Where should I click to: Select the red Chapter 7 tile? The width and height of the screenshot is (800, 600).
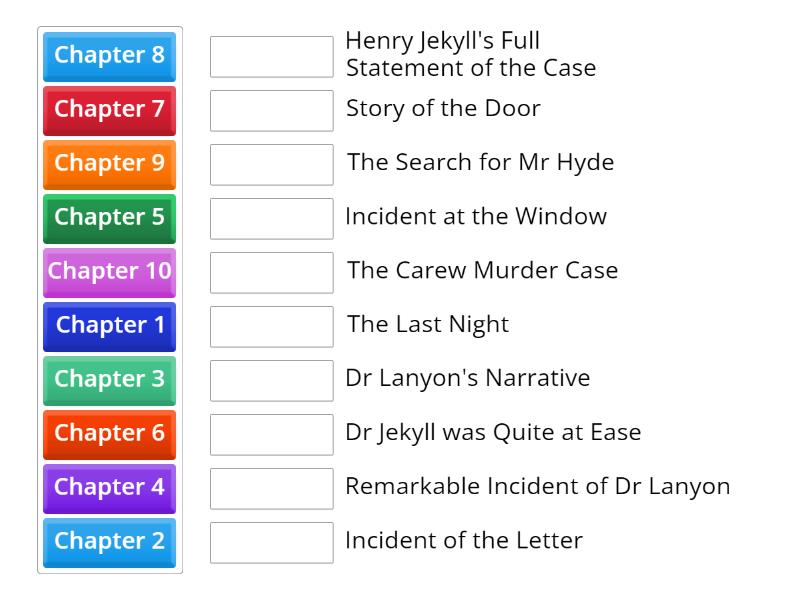109,109
